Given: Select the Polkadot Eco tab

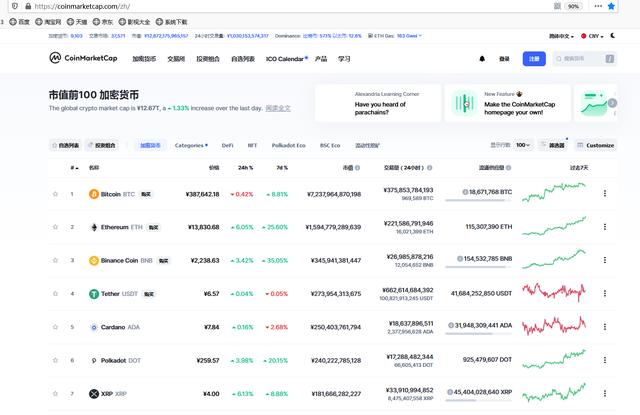Looking at the screenshot, I should (x=289, y=145).
